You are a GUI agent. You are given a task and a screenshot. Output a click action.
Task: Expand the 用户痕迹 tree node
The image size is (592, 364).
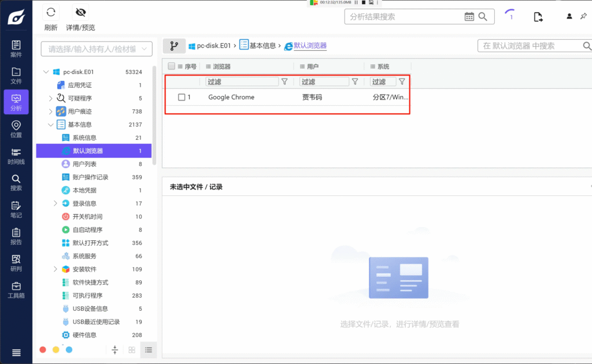51,112
